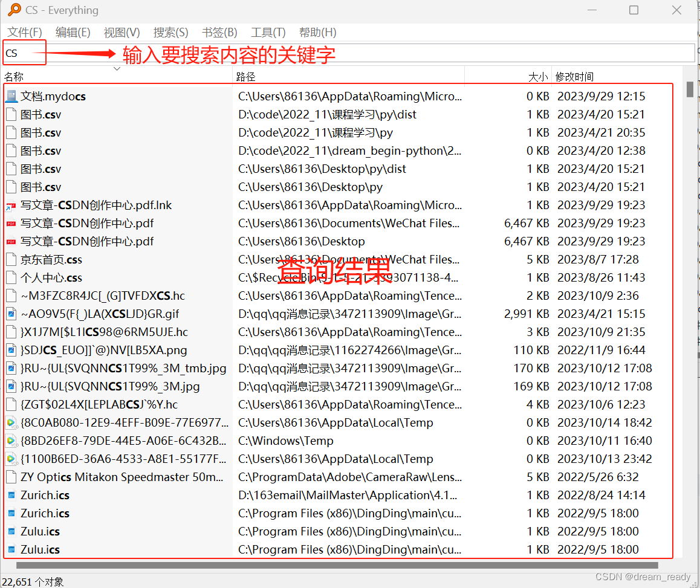Click the Everything key icon in title bar
The width and height of the screenshot is (700, 588).
[14, 10]
